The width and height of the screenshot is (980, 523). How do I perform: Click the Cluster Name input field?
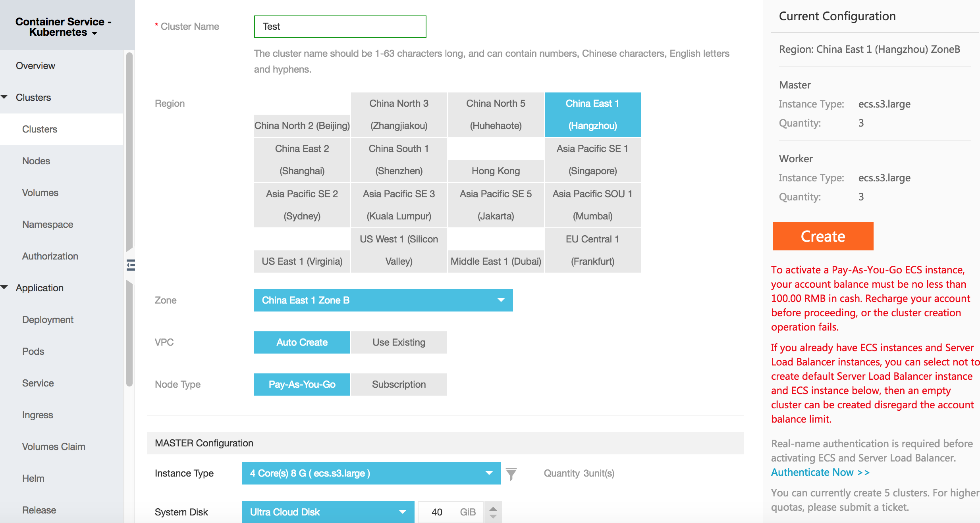(x=339, y=26)
